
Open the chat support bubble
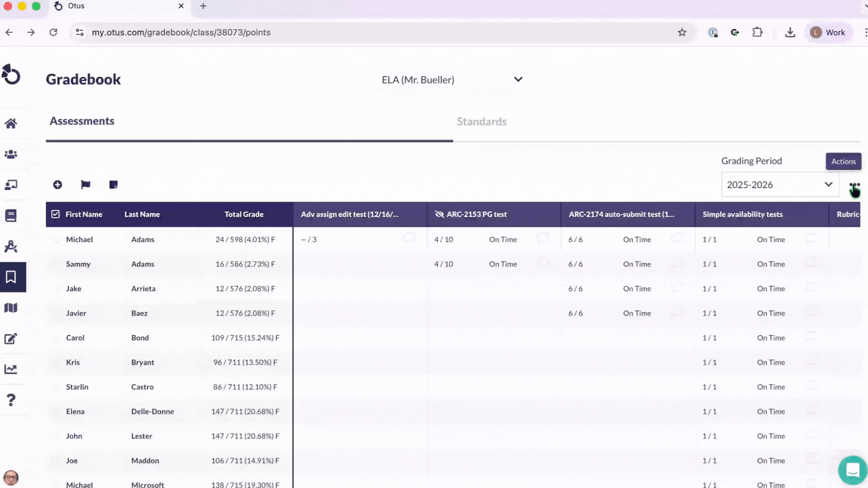tap(852, 470)
